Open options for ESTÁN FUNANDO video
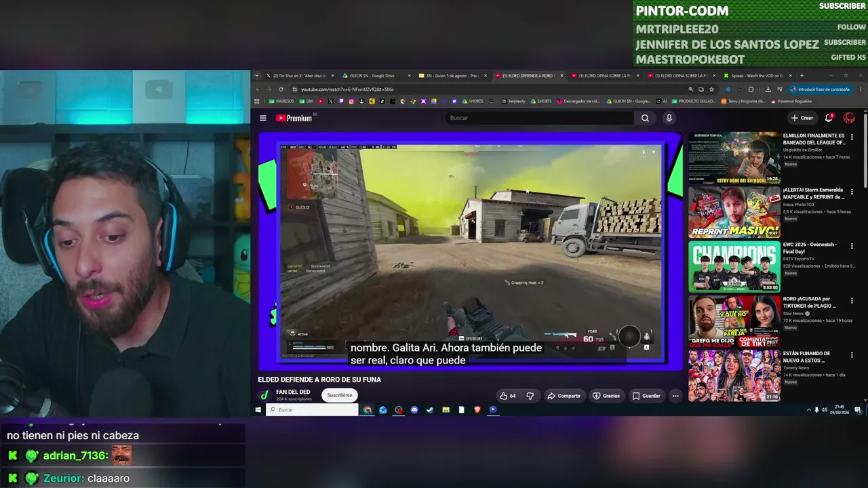This screenshot has width=868, height=488. [x=852, y=355]
